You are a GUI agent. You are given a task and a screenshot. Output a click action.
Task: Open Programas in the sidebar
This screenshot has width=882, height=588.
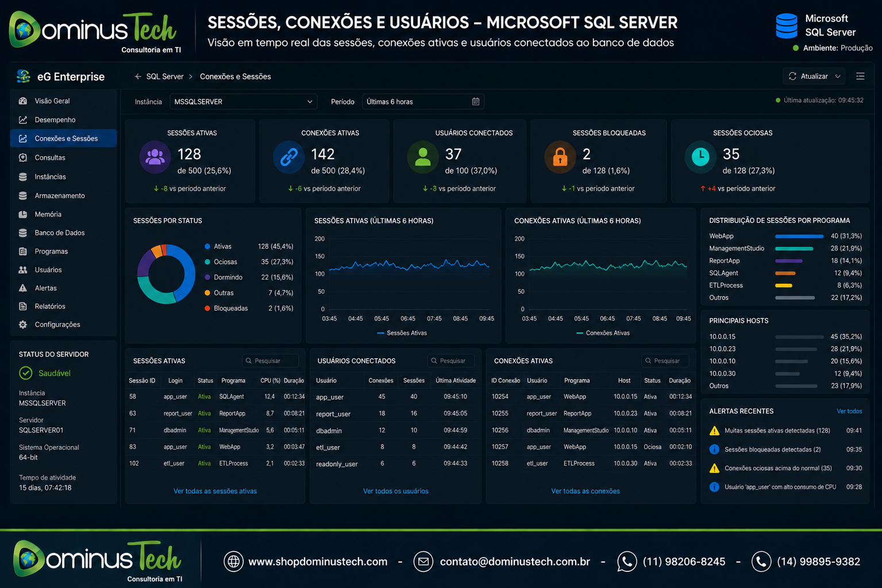(x=63, y=252)
